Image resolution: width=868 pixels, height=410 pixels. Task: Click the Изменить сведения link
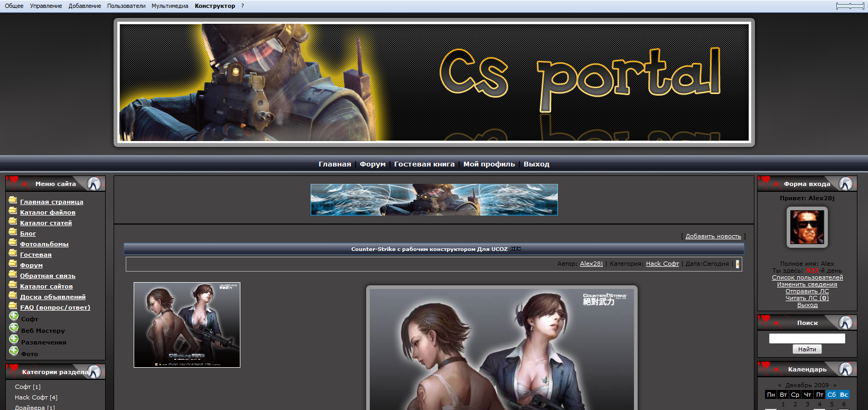pyautogui.click(x=807, y=284)
